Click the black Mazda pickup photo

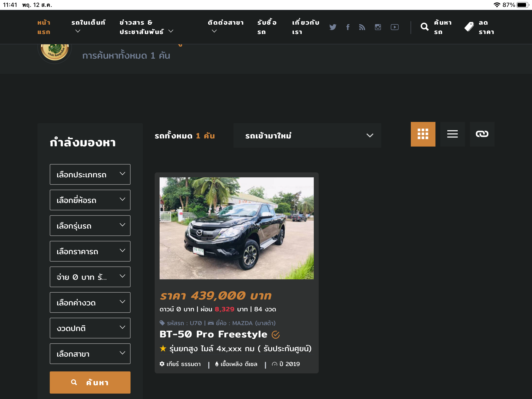(x=236, y=228)
